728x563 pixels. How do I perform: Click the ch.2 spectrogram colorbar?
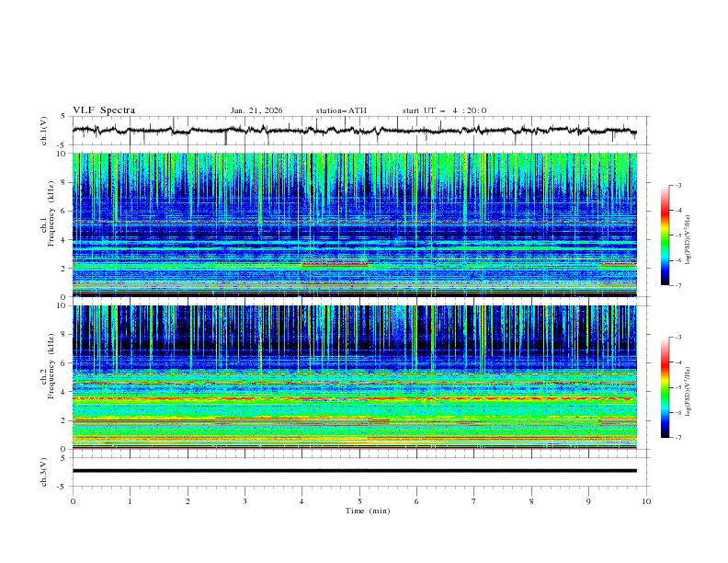pyautogui.click(x=665, y=387)
